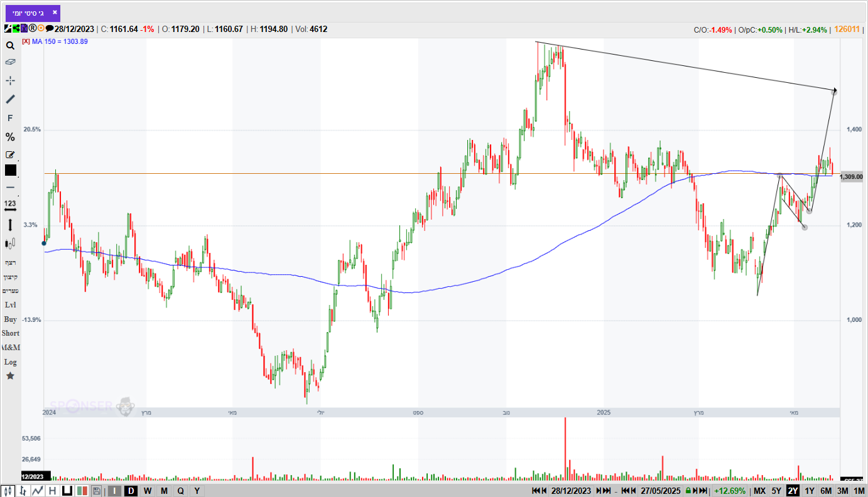Set chart range to 1M
Image resolution: width=868 pixels, height=497 pixels.
pos(859,491)
